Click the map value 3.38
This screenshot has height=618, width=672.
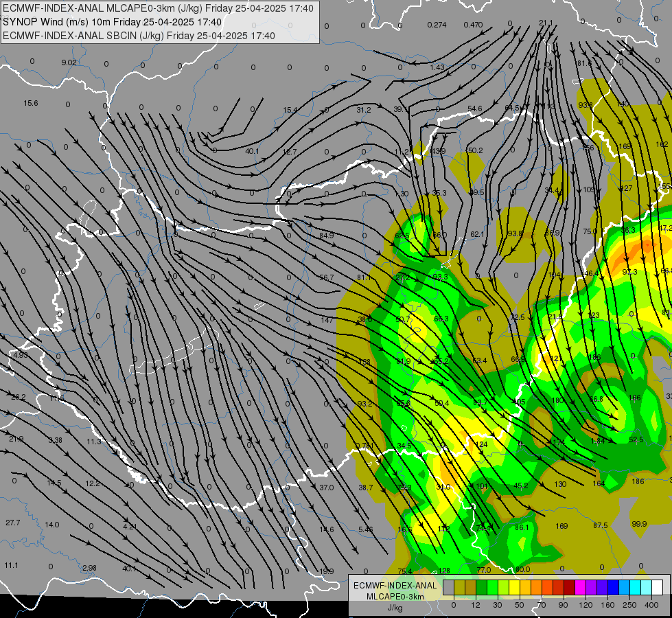(56, 440)
